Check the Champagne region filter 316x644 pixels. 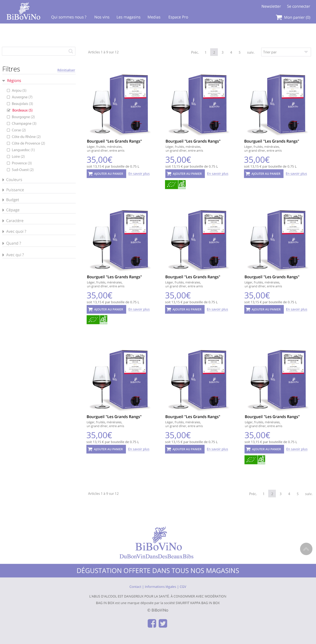tap(9, 124)
